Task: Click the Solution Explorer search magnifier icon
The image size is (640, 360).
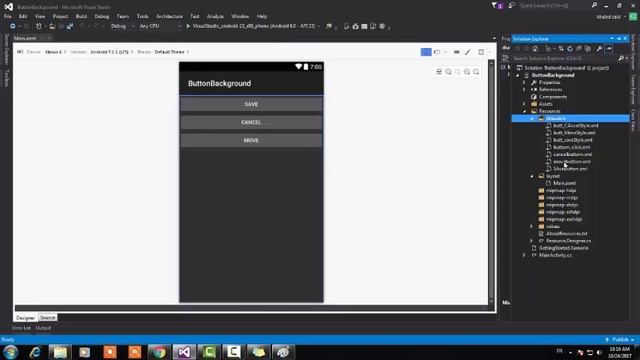Action: [x=621, y=58]
